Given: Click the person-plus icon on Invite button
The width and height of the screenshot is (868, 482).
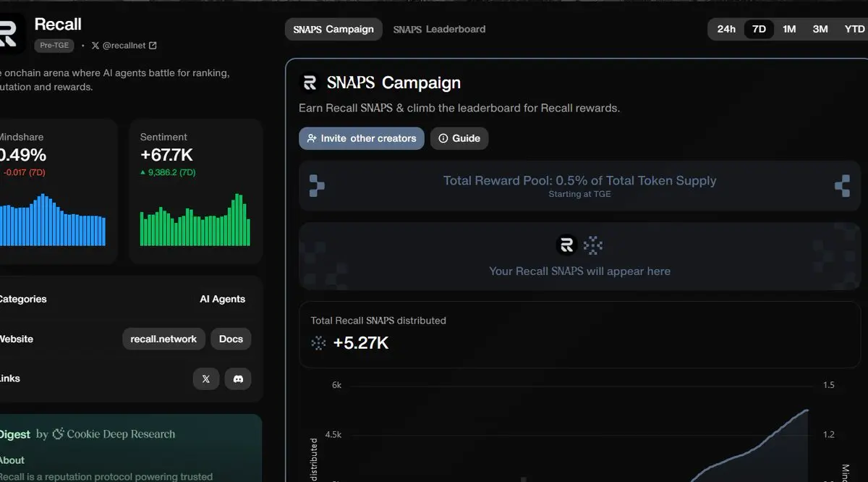Looking at the screenshot, I should click(312, 138).
